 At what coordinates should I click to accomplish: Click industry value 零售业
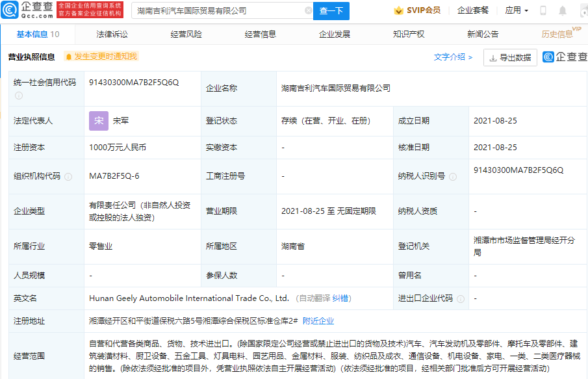coord(101,246)
